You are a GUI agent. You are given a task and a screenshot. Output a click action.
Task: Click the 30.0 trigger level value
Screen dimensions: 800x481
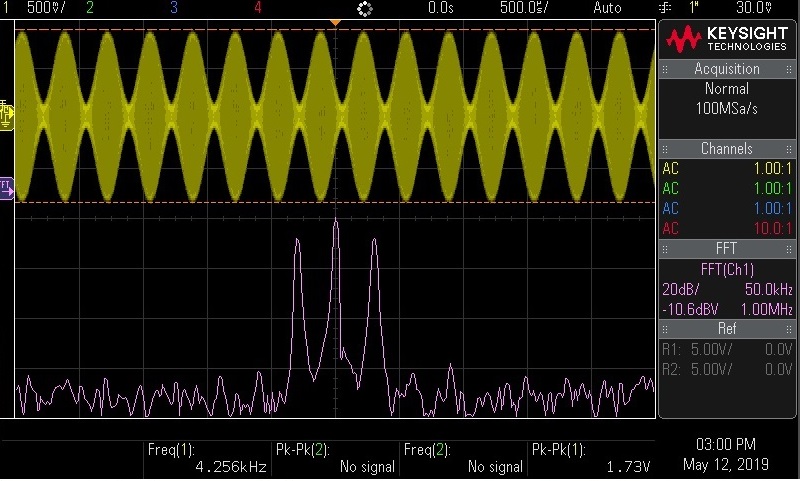(x=754, y=8)
